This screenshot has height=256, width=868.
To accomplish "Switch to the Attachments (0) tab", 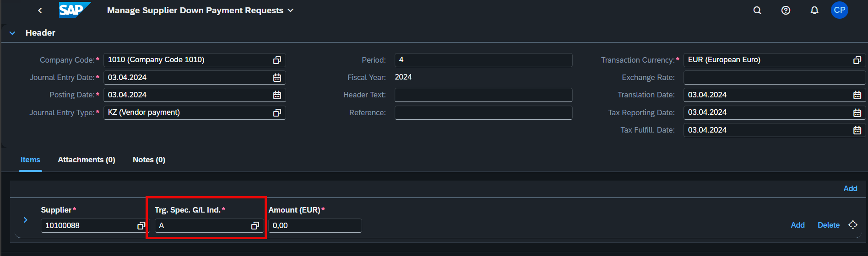I will click(87, 160).
